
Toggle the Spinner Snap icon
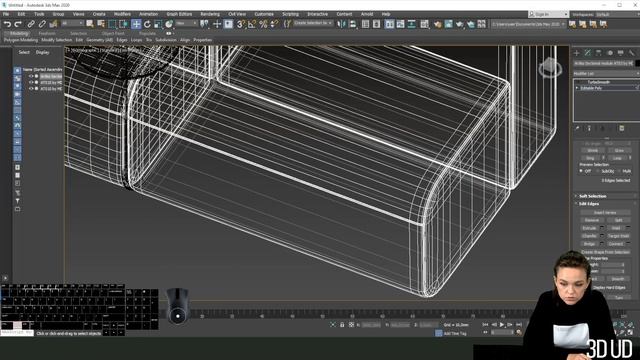274,24
